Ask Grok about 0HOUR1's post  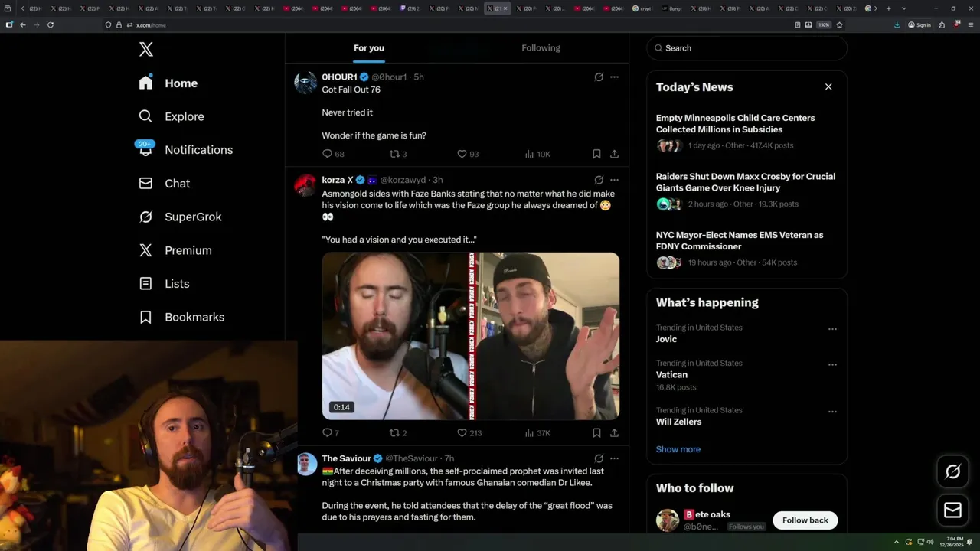pos(599,77)
